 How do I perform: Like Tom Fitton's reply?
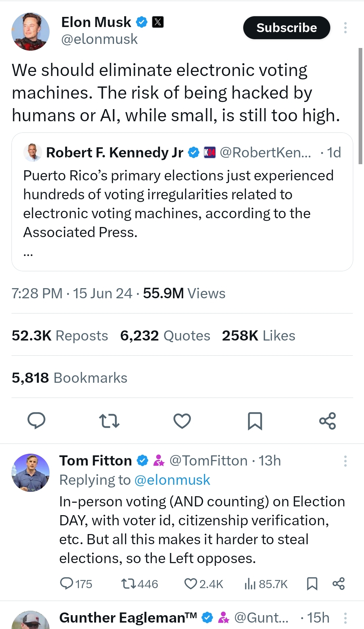[191, 583]
